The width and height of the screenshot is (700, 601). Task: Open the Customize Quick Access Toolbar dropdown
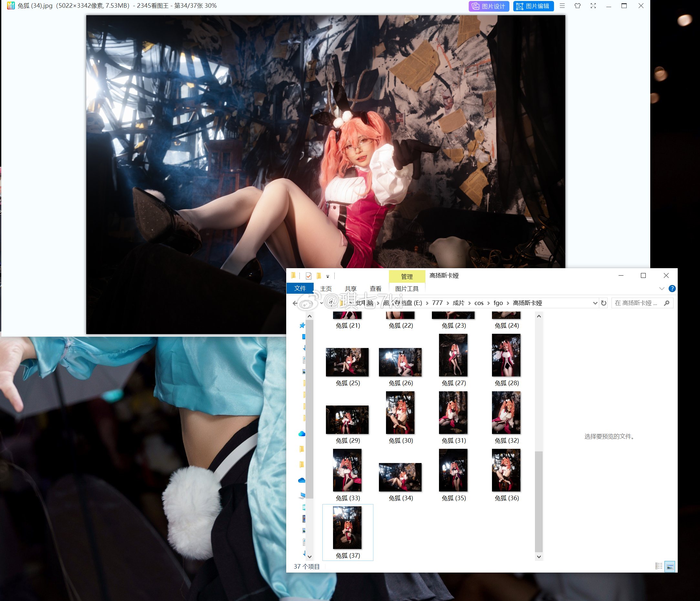(x=327, y=277)
